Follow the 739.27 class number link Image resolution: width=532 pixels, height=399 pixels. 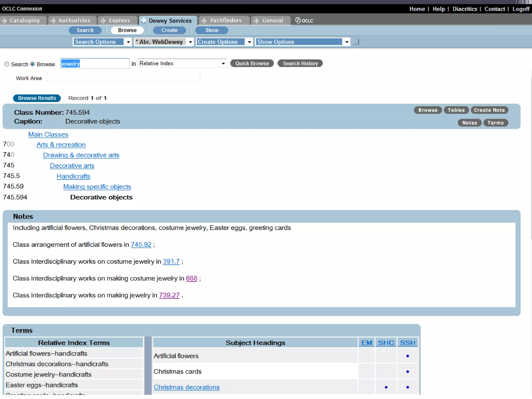click(169, 295)
